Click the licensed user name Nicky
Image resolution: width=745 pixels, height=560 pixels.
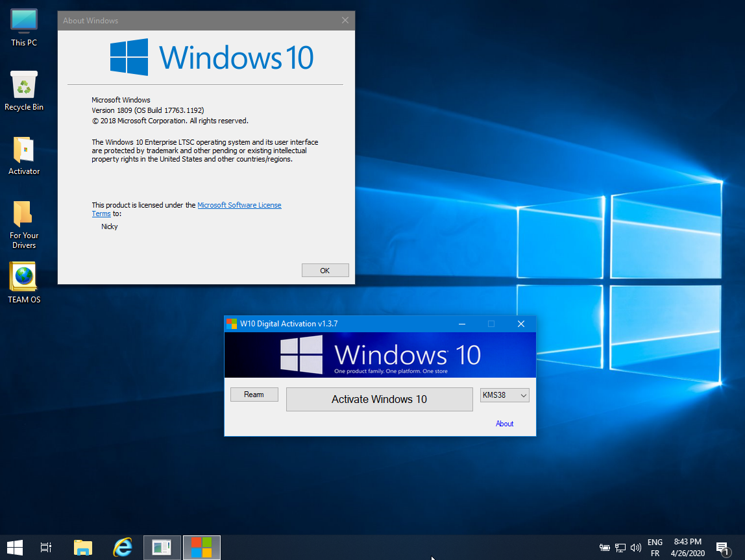click(109, 226)
